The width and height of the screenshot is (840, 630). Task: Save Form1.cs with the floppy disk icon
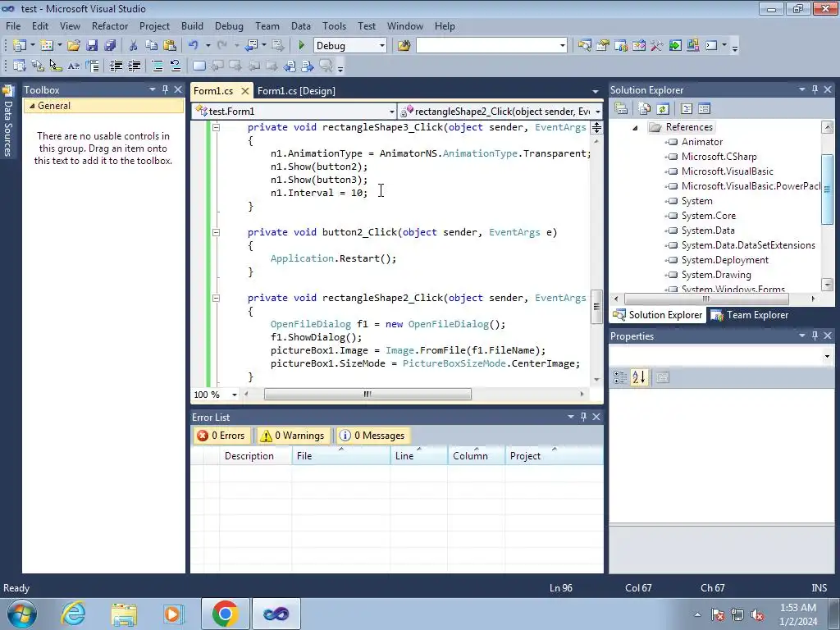tap(92, 46)
